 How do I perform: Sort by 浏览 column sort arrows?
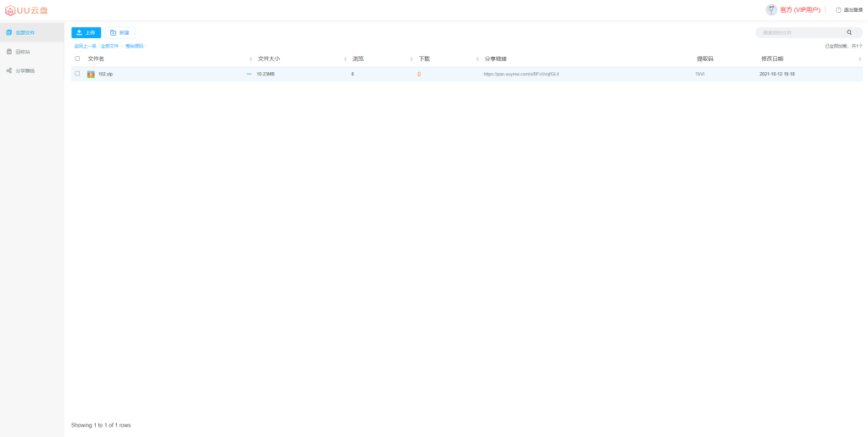(411, 59)
